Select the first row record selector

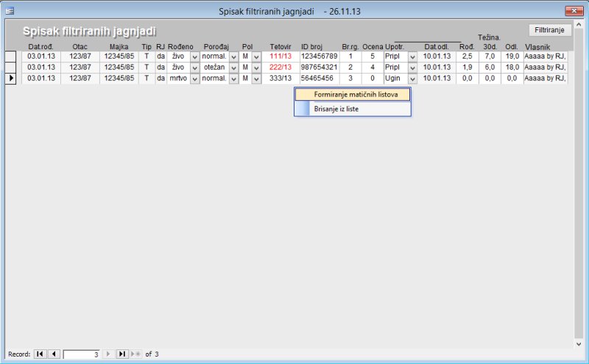[11, 56]
